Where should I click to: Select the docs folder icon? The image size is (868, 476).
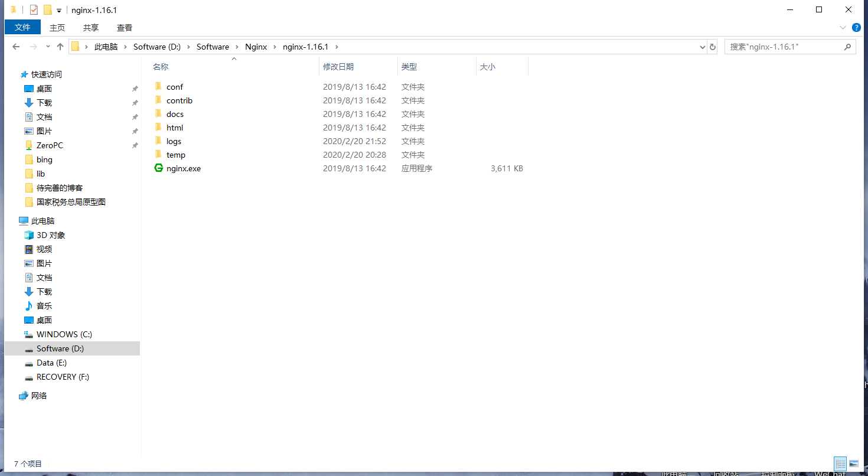[x=158, y=113]
